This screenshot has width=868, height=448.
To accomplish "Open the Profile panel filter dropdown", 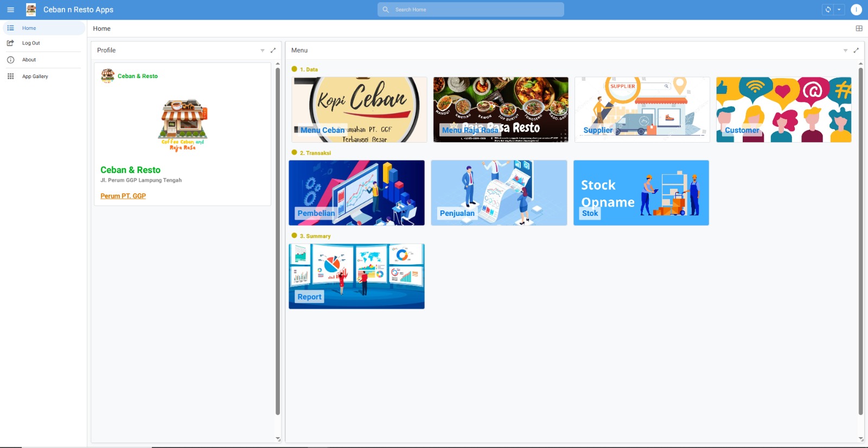I will coord(263,50).
